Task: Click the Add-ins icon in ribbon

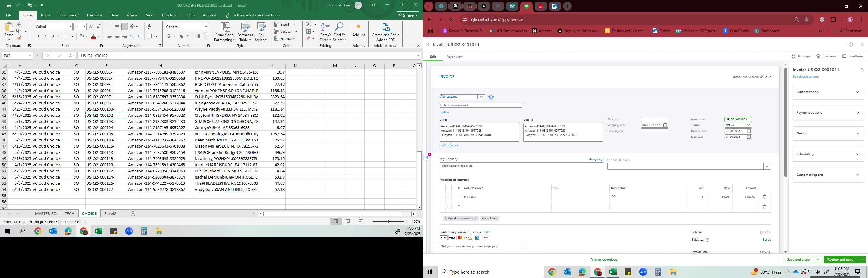Action: click(359, 30)
